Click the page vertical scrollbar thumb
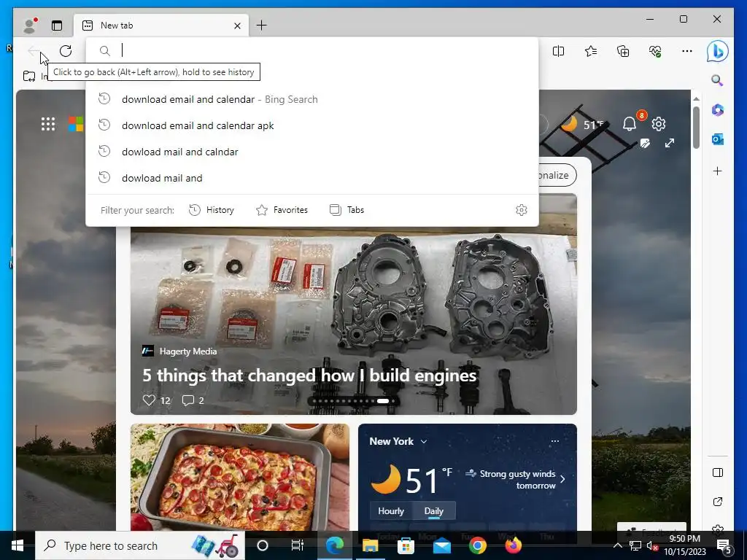The height and width of the screenshot is (560, 747). tap(696, 128)
